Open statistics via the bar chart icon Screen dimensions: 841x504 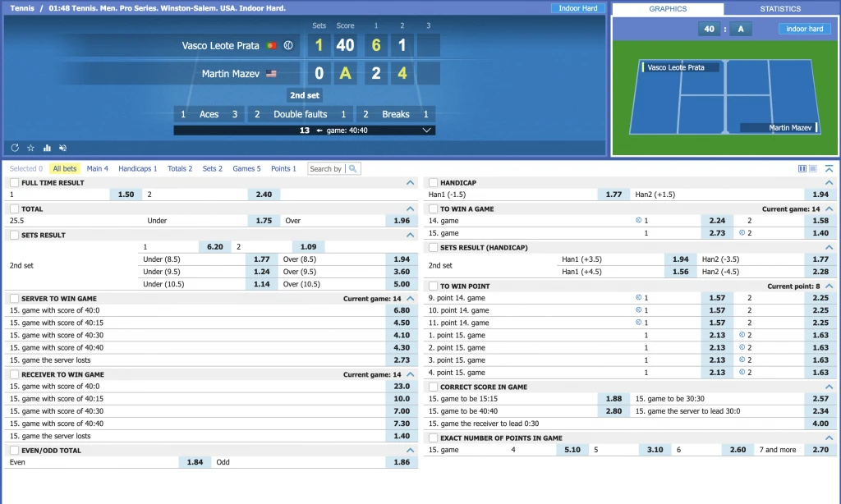pos(47,148)
